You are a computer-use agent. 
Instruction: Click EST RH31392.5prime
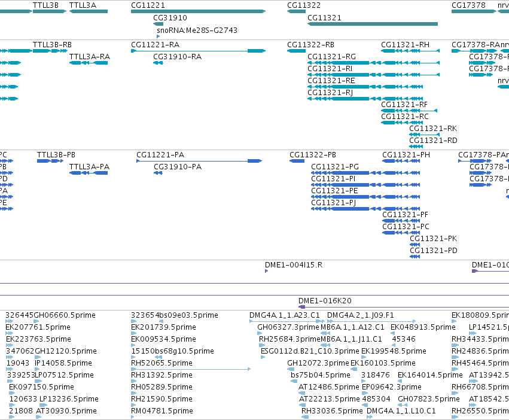coord(161,375)
